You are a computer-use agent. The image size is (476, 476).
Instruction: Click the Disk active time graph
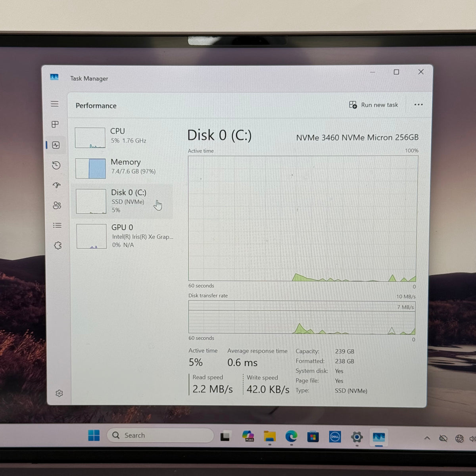point(303,219)
